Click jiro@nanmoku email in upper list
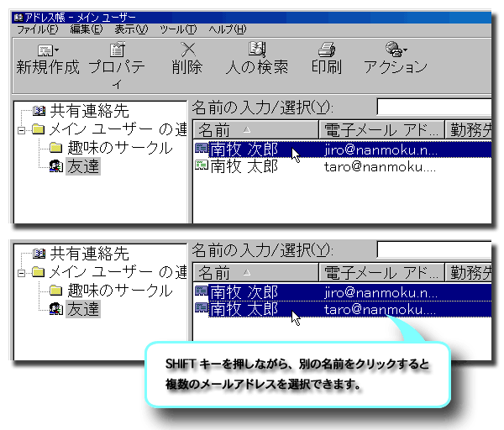 [x=381, y=150]
